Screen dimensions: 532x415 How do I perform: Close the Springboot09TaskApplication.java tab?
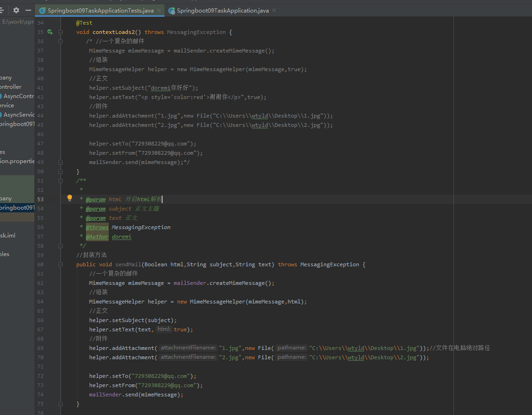273,10
